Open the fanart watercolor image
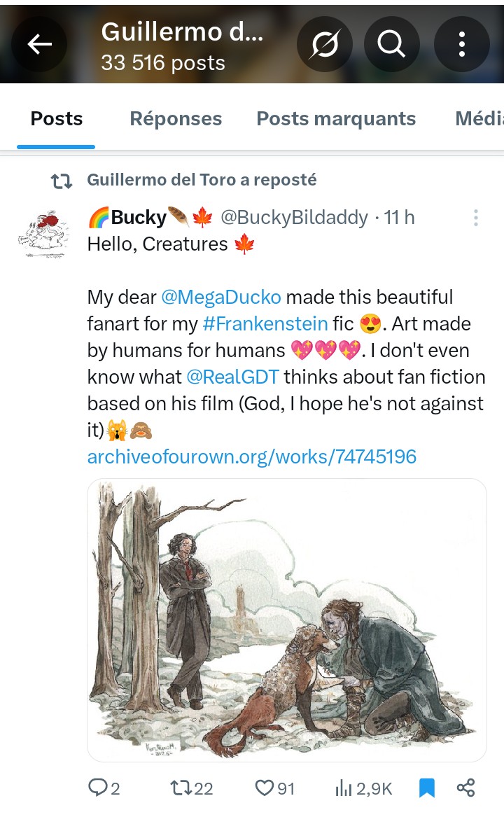504x817 pixels. click(x=287, y=620)
